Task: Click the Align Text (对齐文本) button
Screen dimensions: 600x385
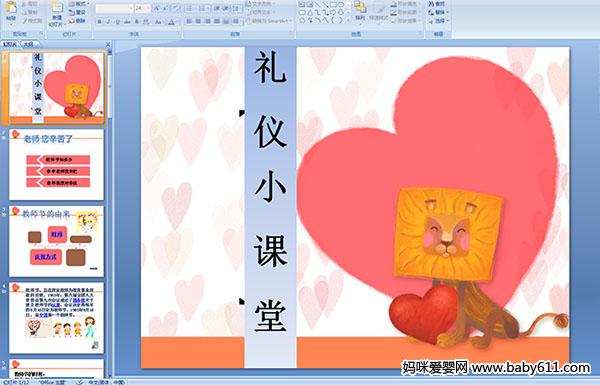Action: point(260,12)
